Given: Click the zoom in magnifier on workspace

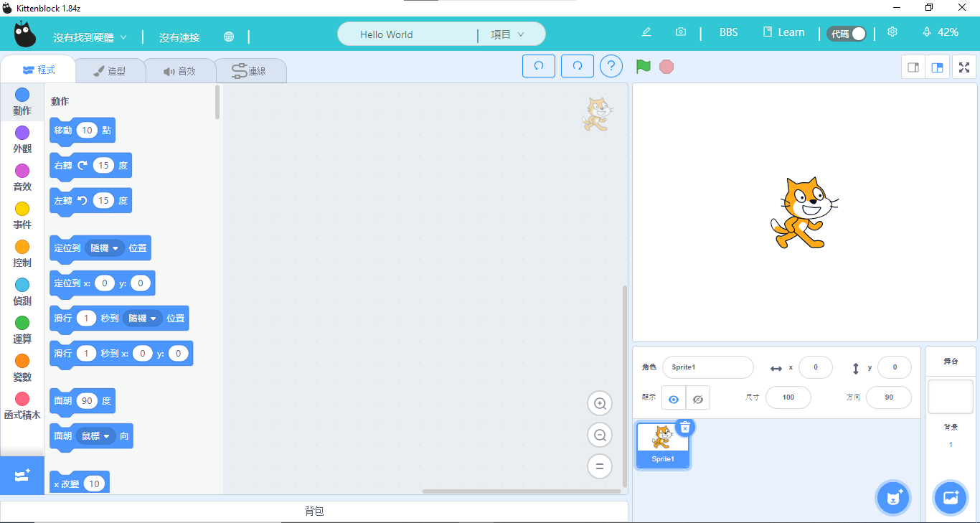Looking at the screenshot, I should point(599,404).
